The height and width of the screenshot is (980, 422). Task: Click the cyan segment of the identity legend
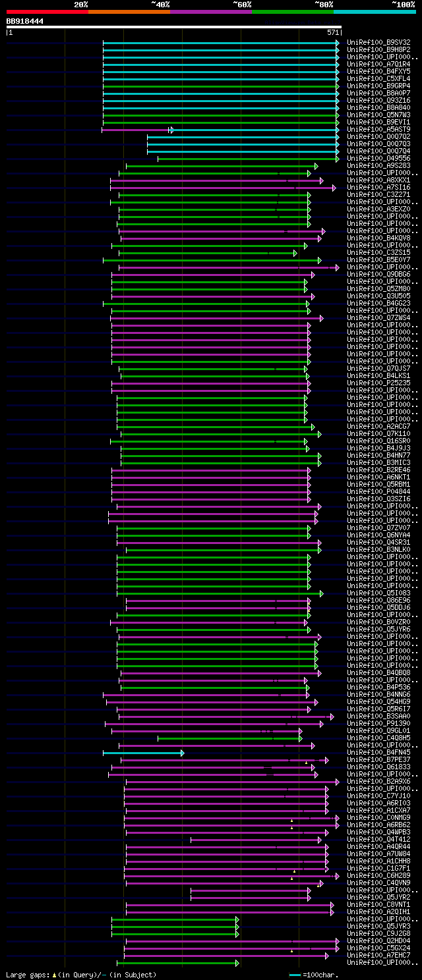click(x=375, y=12)
